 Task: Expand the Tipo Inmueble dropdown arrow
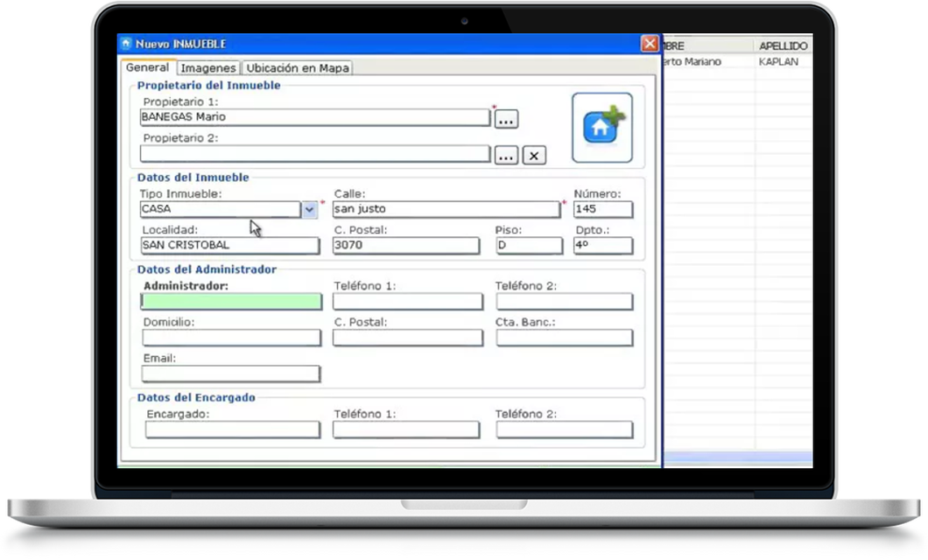click(x=309, y=209)
